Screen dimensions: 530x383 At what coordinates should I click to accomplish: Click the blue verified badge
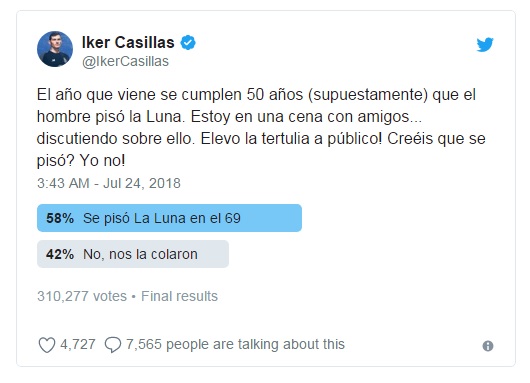pyautogui.click(x=188, y=43)
